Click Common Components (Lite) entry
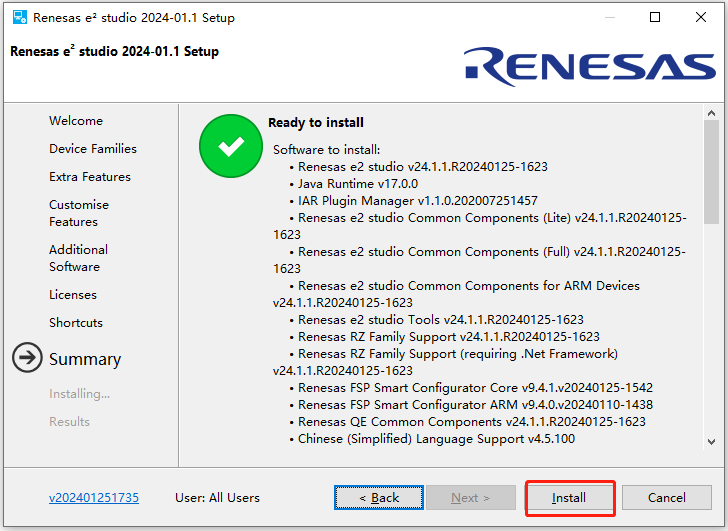 click(480, 226)
